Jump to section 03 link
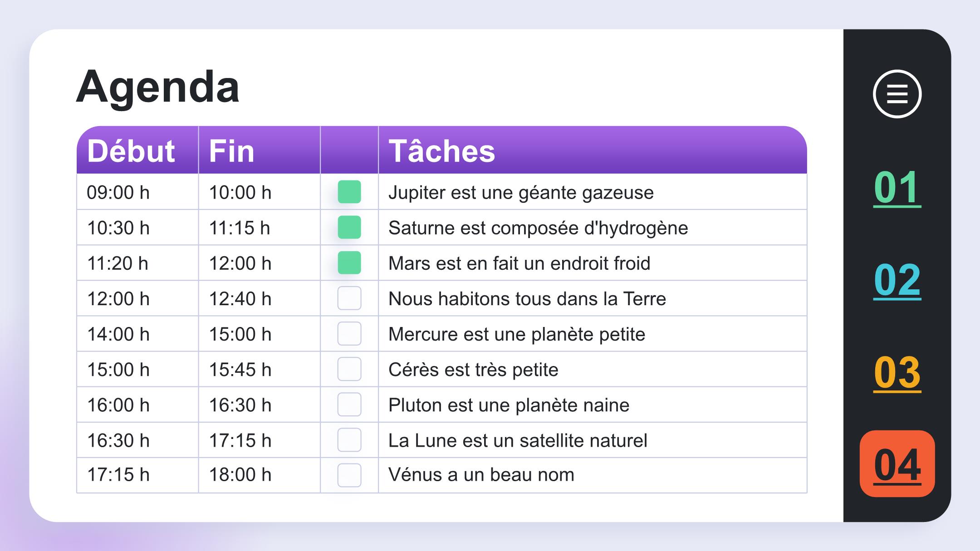The width and height of the screenshot is (980, 551). point(897,373)
